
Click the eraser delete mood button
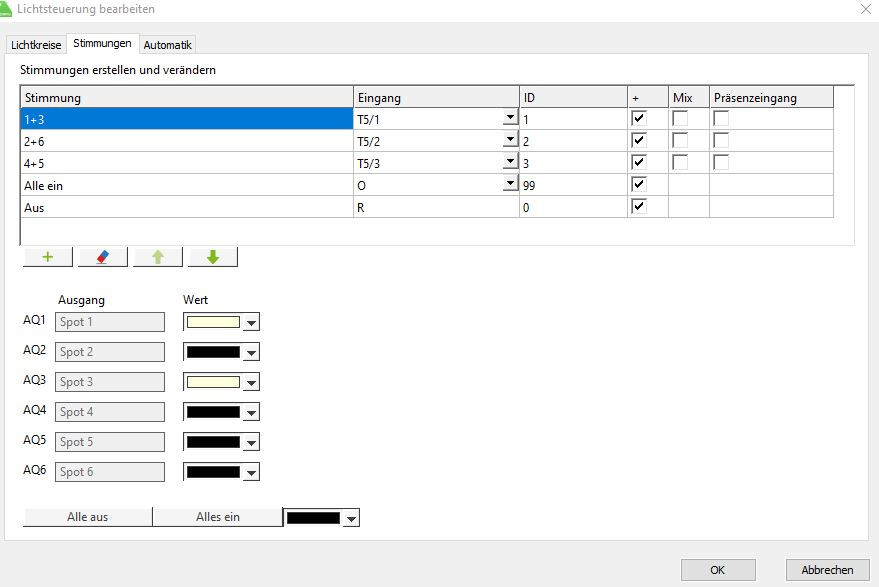point(102,257)
